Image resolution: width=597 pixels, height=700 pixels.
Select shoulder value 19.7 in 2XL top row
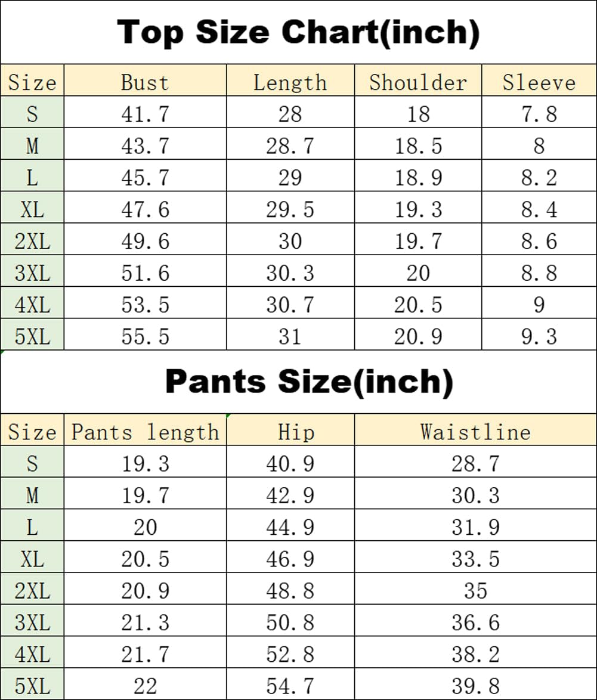(x=418, y=241)
